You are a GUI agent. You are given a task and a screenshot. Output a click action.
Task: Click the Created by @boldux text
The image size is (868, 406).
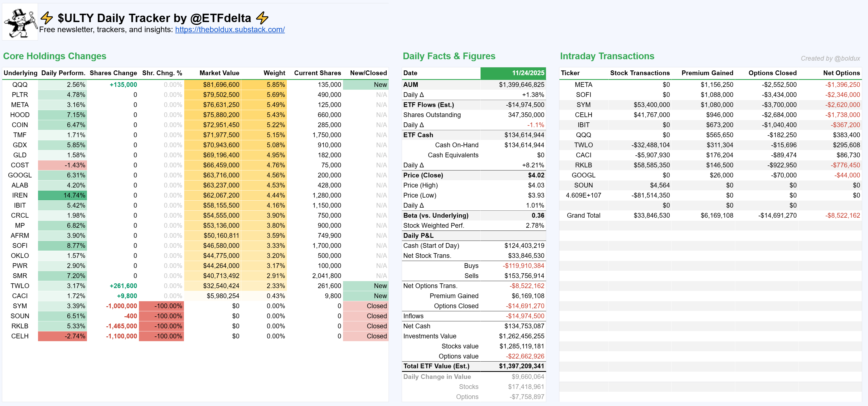(x=830, y=59)
